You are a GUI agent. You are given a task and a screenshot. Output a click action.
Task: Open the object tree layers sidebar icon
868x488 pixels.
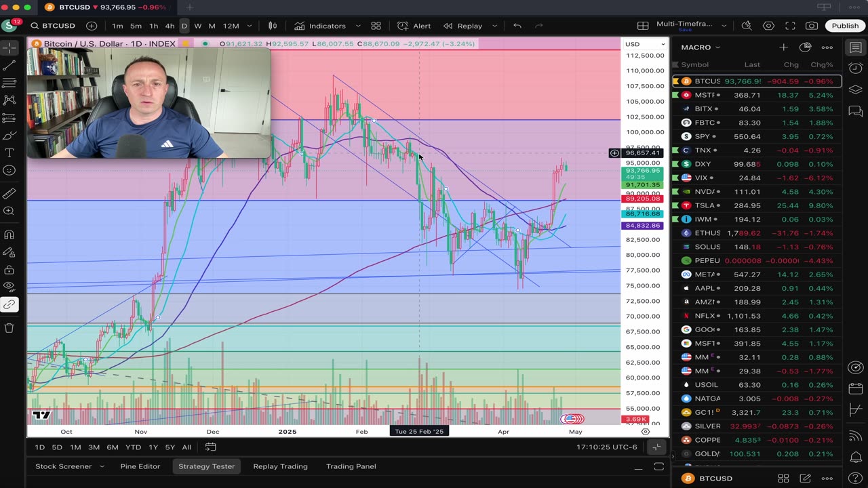point(856,89)
